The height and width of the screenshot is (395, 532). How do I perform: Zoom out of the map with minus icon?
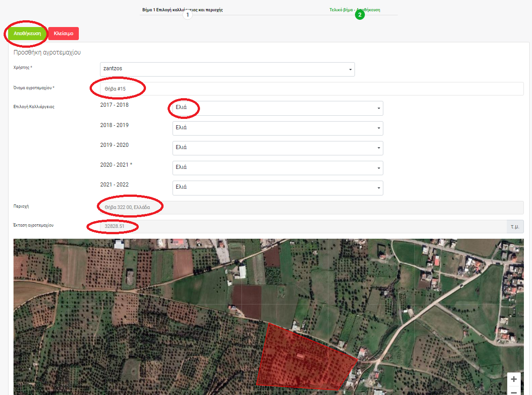(x=514, y=391)
